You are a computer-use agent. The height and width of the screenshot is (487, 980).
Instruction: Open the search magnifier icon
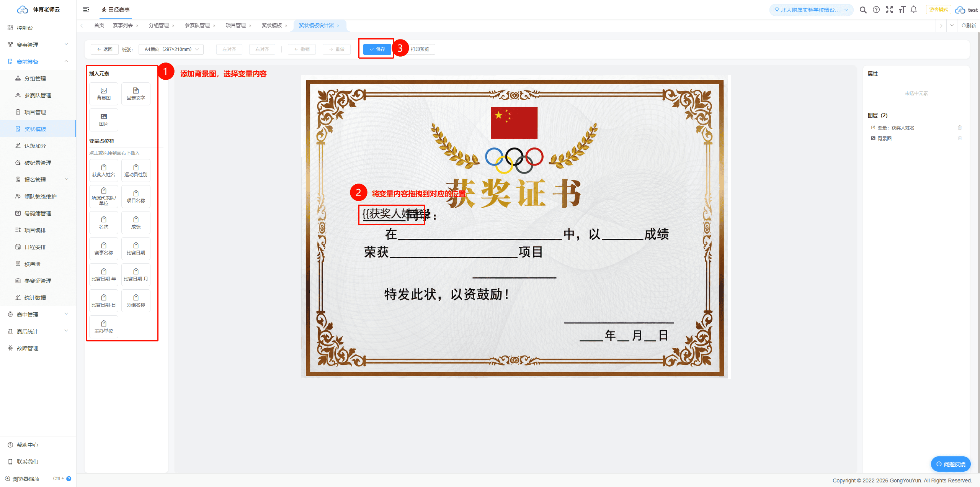(x=863, y=10)
